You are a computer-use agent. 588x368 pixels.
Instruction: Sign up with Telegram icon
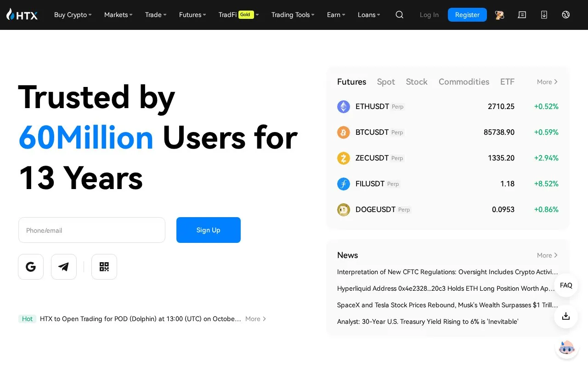click(x=64, y=267)
